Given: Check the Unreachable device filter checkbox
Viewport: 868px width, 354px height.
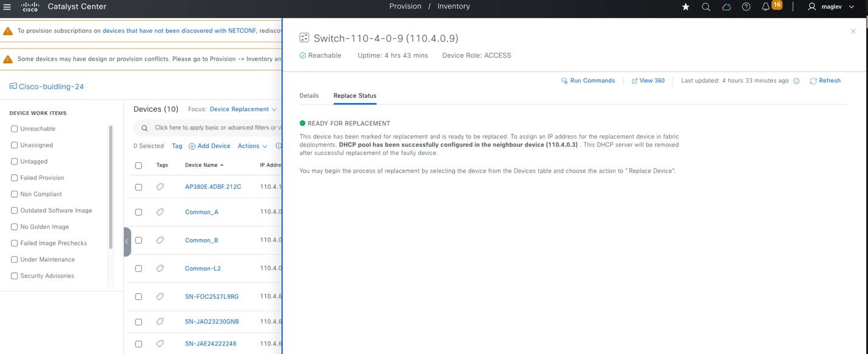Looking at the screenshot, I should coord(14,128).
